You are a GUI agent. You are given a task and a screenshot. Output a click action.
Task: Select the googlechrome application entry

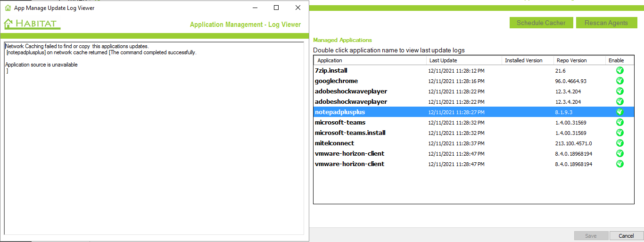pos(336,81)
